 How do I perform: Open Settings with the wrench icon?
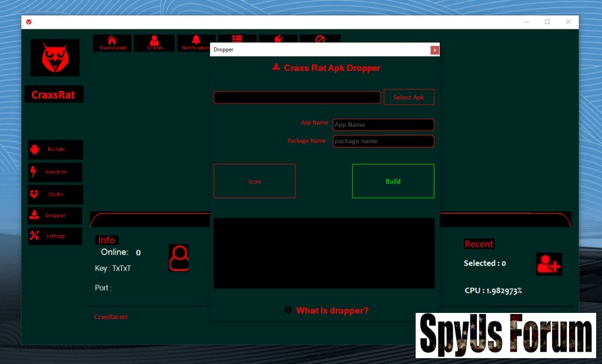coord(55,236)
